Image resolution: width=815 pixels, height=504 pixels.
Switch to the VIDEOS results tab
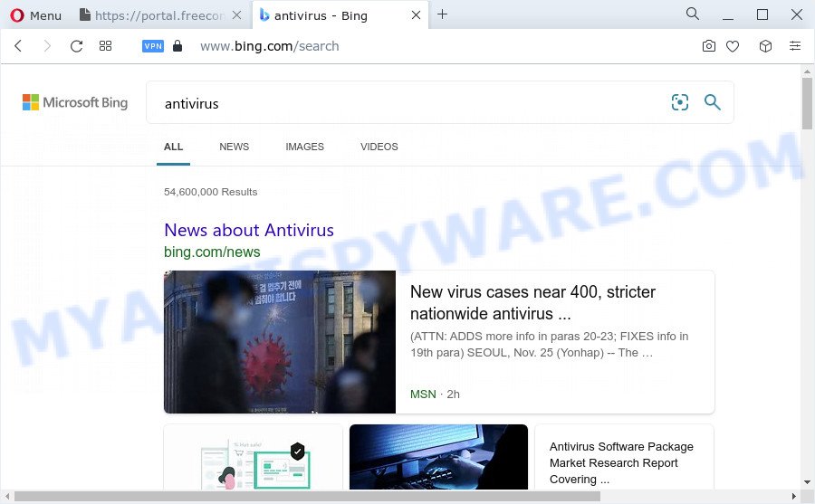[x=379, y=147]
